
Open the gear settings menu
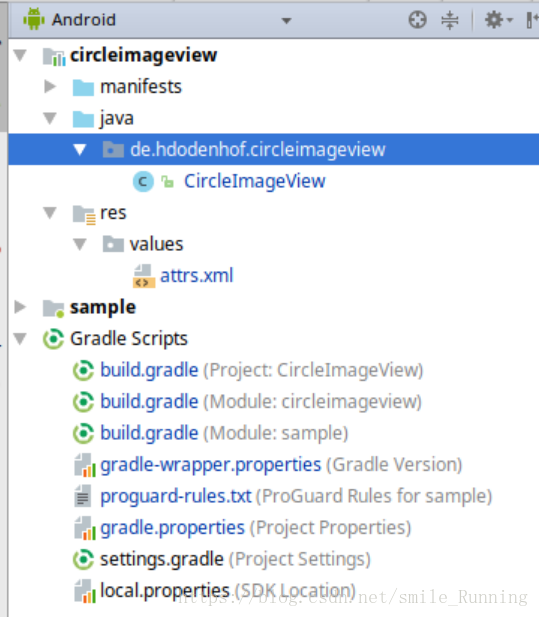coord(498,20)
